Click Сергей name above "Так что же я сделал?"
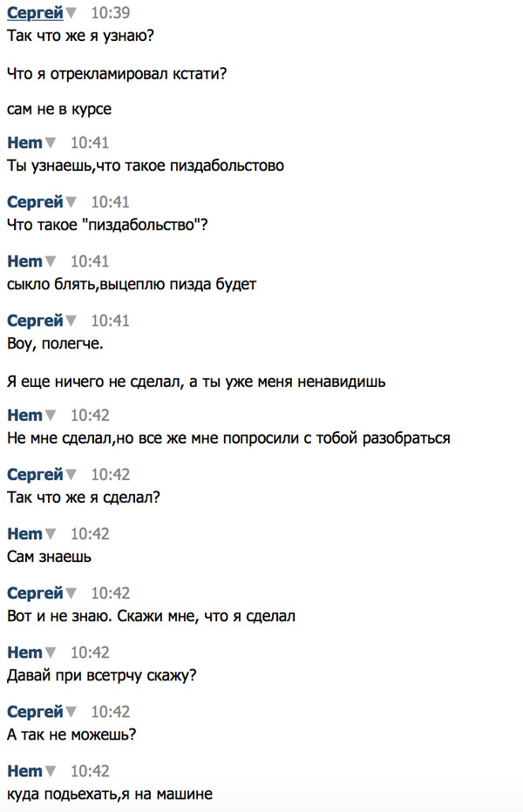Viewport: 523px width, 812px height. [x=35, y=475]
